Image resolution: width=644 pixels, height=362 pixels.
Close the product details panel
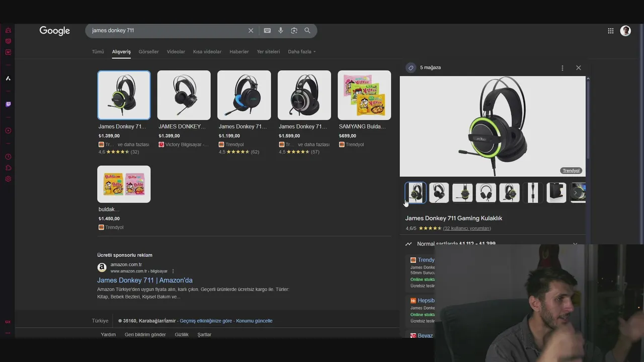579,68
